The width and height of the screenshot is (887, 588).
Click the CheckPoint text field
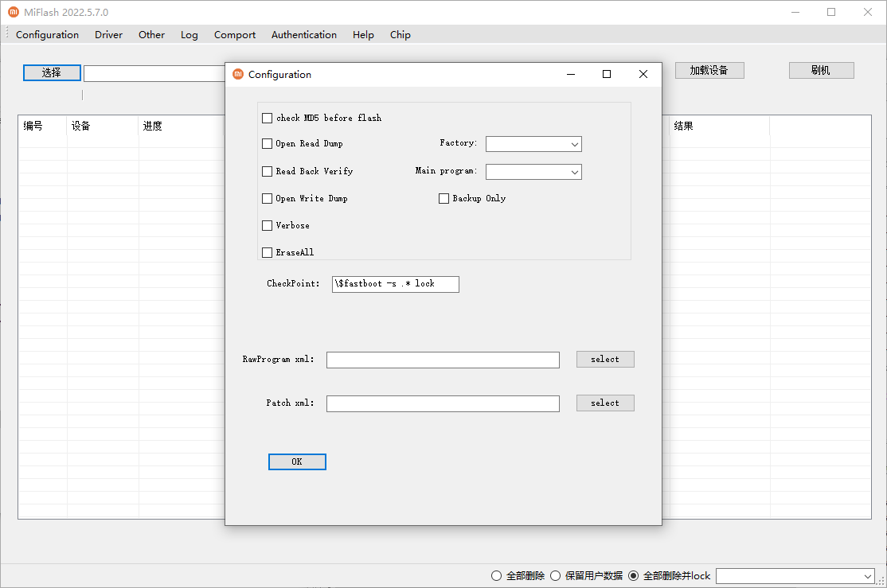pyautogui.click(x=395, y=284)
